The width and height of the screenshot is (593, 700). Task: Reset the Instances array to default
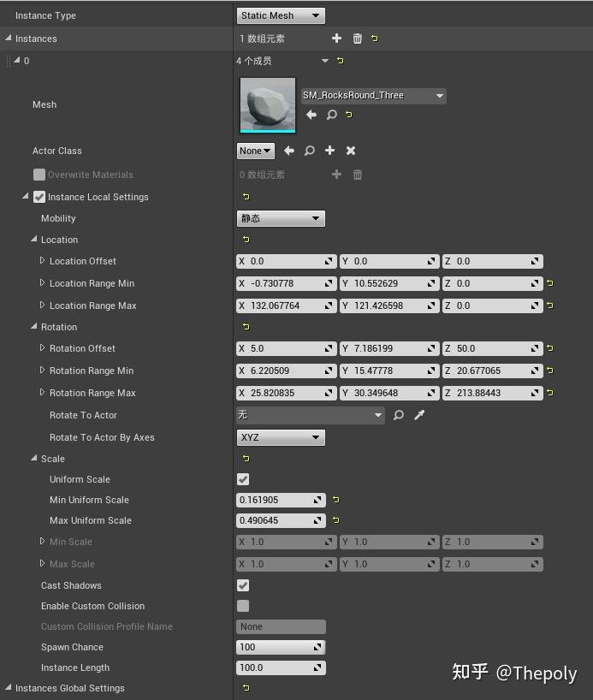pyautogui.click(x=375, y=39)
